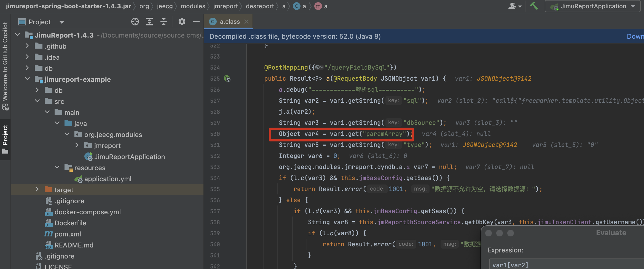Click the Select Opened File target icon
Screen dimensions: 644x269
(135, 22)
